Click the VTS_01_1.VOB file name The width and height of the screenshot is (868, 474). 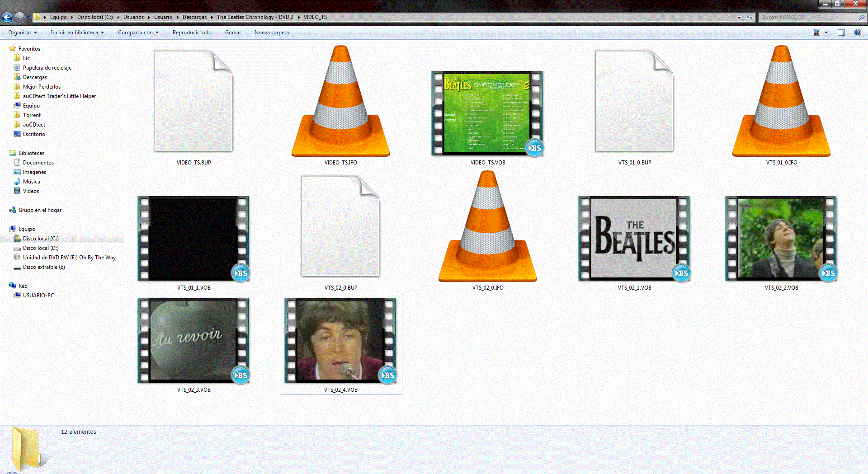point(193,288)
